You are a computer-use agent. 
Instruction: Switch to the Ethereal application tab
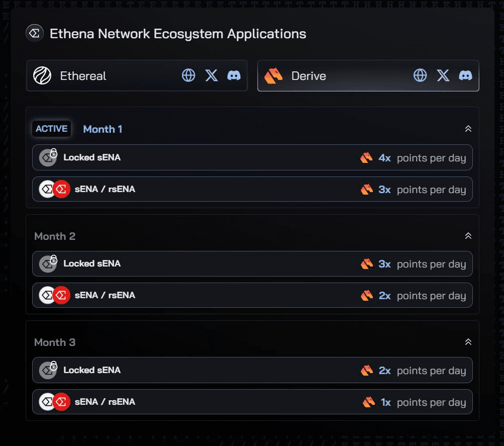pyautogui.click(x=137, y=75)
